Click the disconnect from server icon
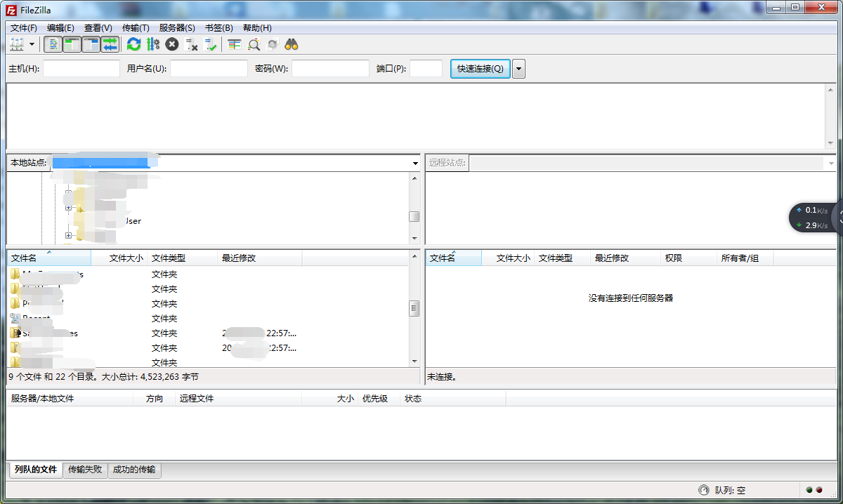843x504 pixels. (191, 44)
